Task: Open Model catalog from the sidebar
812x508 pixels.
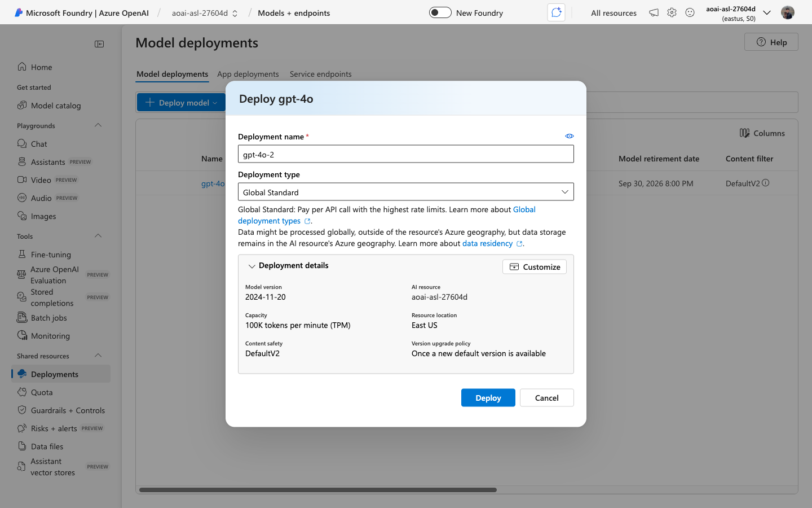Action: [x=56, y=106]
